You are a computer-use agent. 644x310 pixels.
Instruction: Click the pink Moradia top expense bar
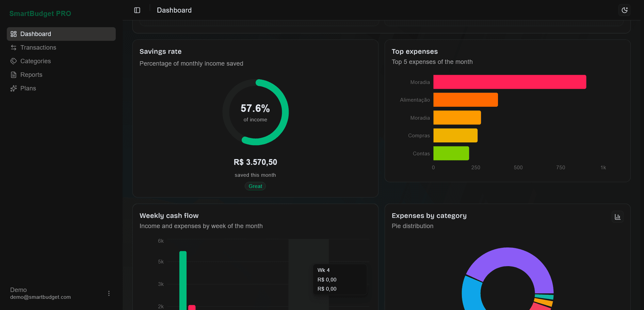click(x=510, y=82)
